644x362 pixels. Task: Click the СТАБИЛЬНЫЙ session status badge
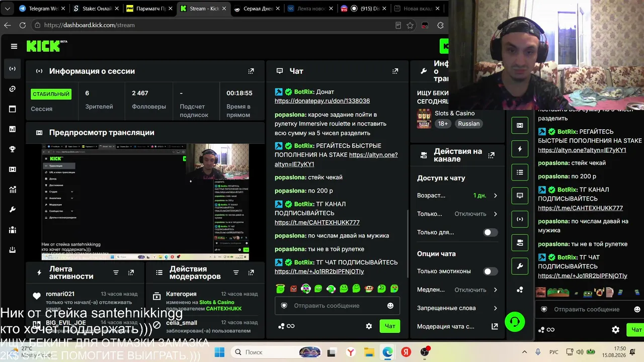pos(51,94)
